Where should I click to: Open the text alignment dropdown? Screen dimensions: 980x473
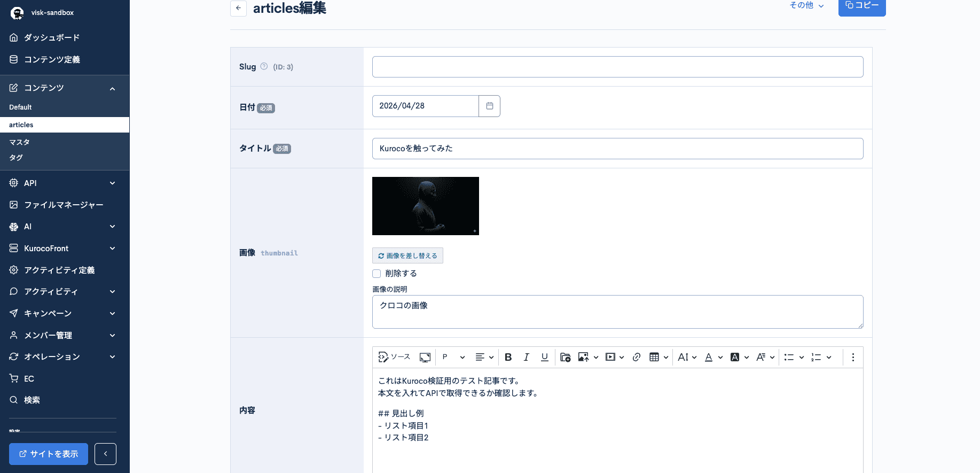[484, 357]
